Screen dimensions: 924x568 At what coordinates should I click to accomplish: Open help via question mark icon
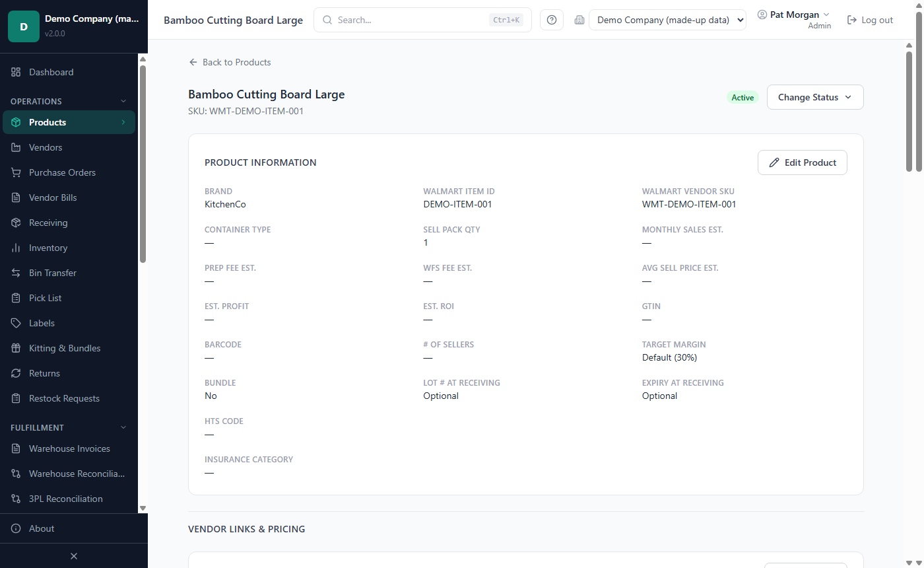point(552,20)
